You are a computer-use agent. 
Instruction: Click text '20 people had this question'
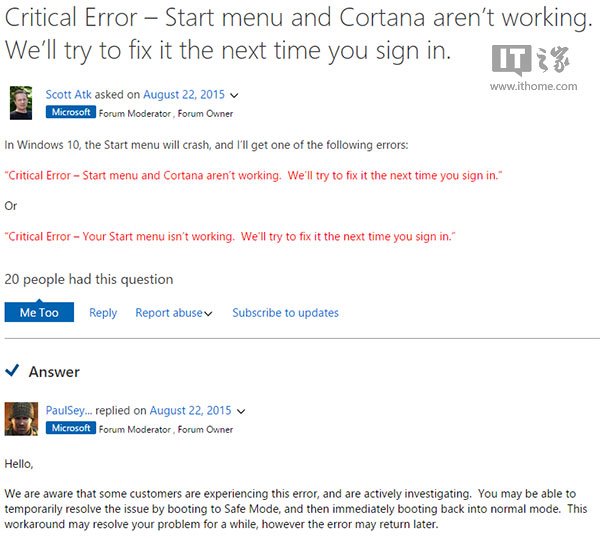pyautogui.click(x=89, y=279)
